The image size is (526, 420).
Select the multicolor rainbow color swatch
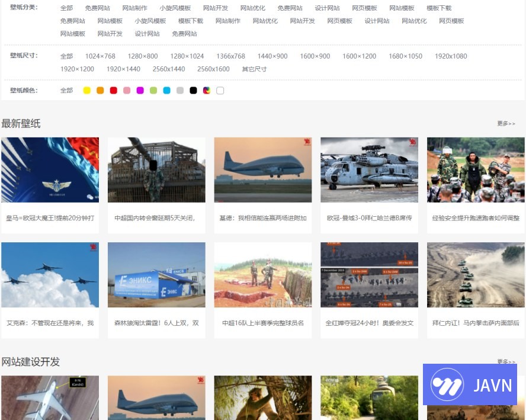click(x=207, y=90)
